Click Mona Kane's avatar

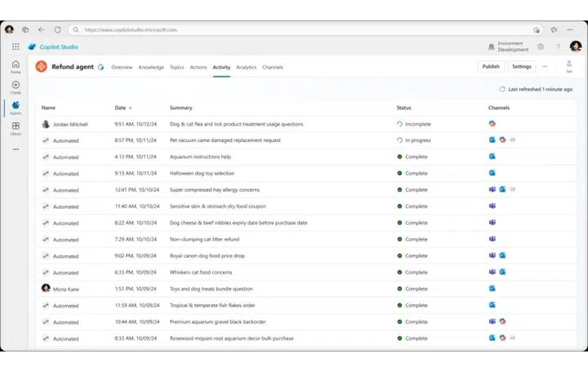(46, 288)
